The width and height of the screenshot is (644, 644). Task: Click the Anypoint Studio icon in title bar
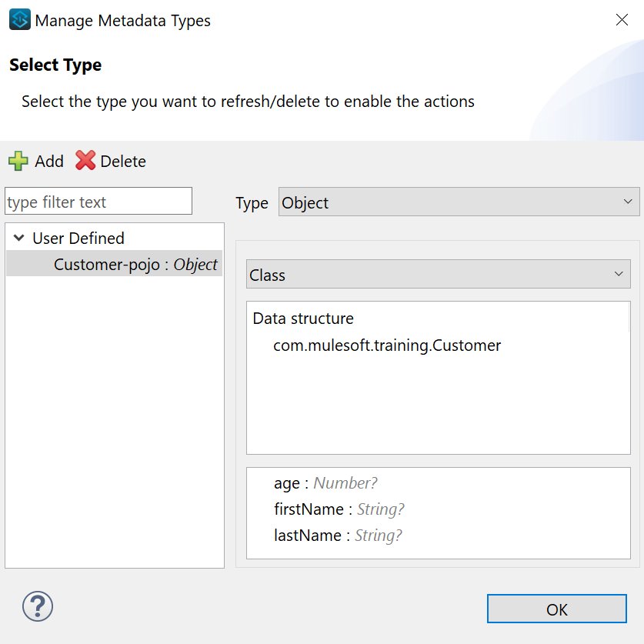click(x=20, y=20)
